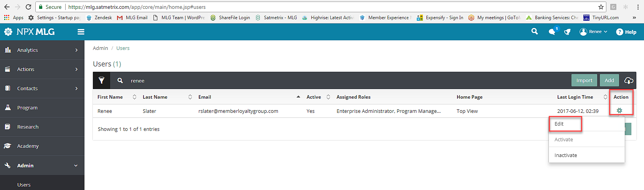This screenshot has height=190, width=644.
Task: Reload the page with browser refresh
Action: pos(28,7)
